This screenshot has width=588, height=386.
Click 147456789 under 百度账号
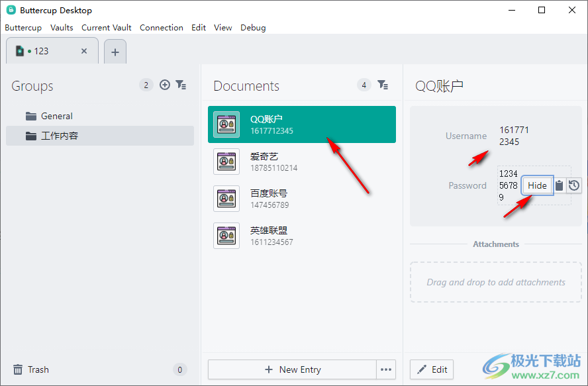tap(269, 205)
